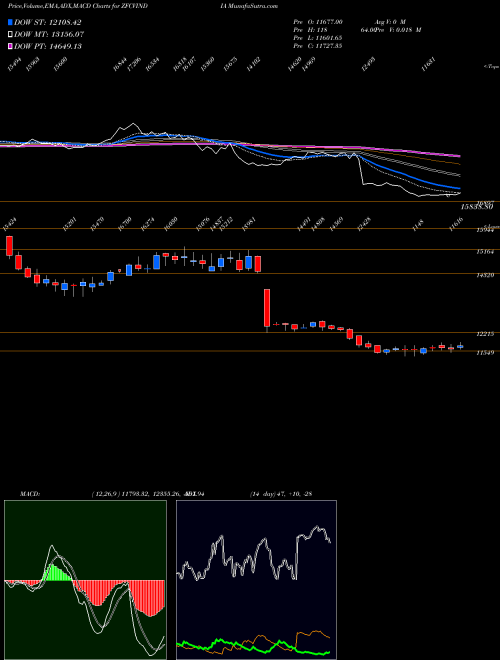Click the 16844 label above EMA chart

(x=120, y=65)
